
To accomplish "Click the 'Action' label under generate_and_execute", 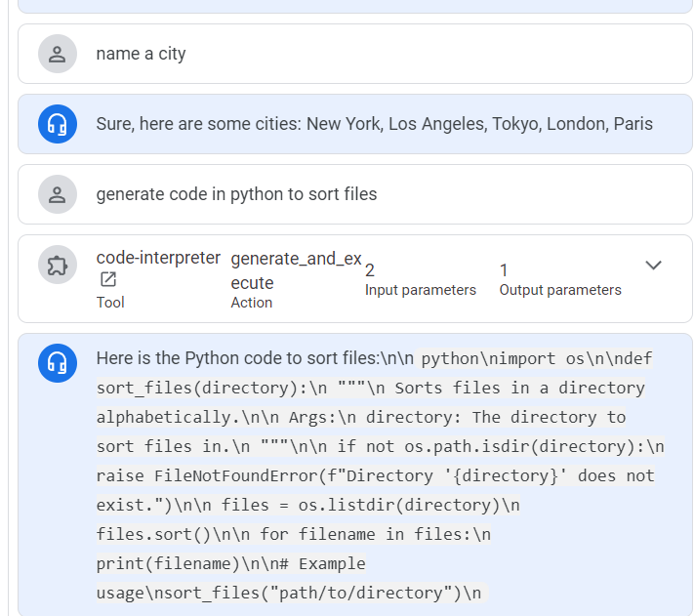I will (x=252, y=303).
